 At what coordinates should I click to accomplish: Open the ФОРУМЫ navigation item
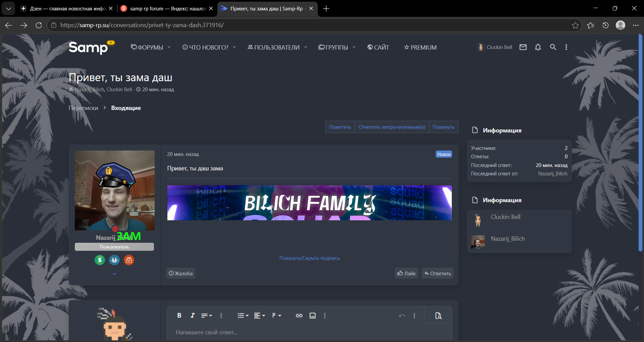click(x=147, y=47)
